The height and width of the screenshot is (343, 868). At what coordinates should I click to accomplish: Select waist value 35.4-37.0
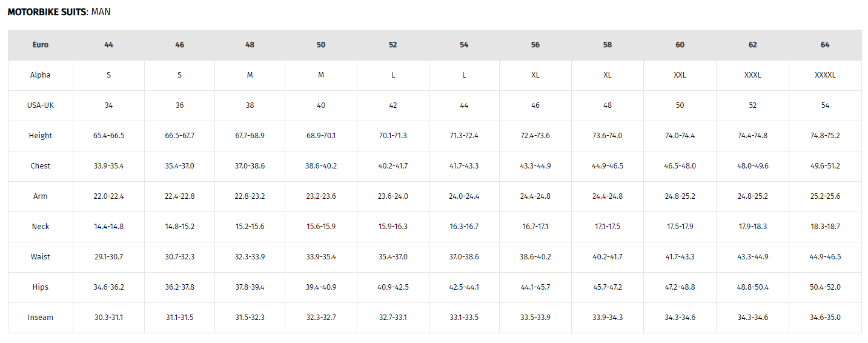[393, 257]
